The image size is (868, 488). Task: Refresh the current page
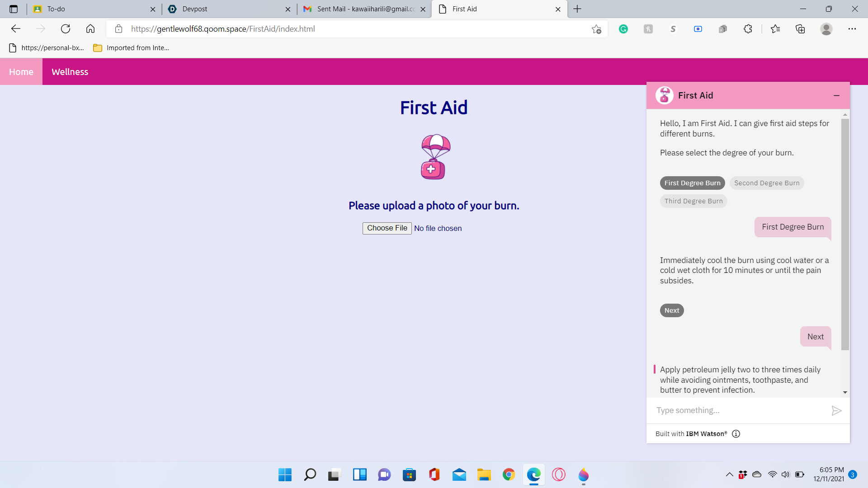click(66, 29)
